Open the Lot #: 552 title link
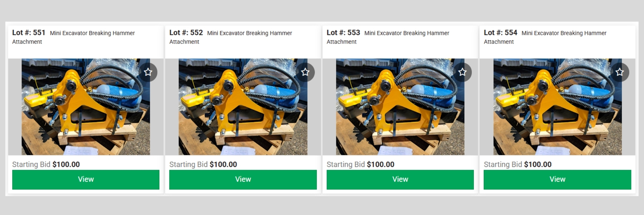 (x=186, y=33)
